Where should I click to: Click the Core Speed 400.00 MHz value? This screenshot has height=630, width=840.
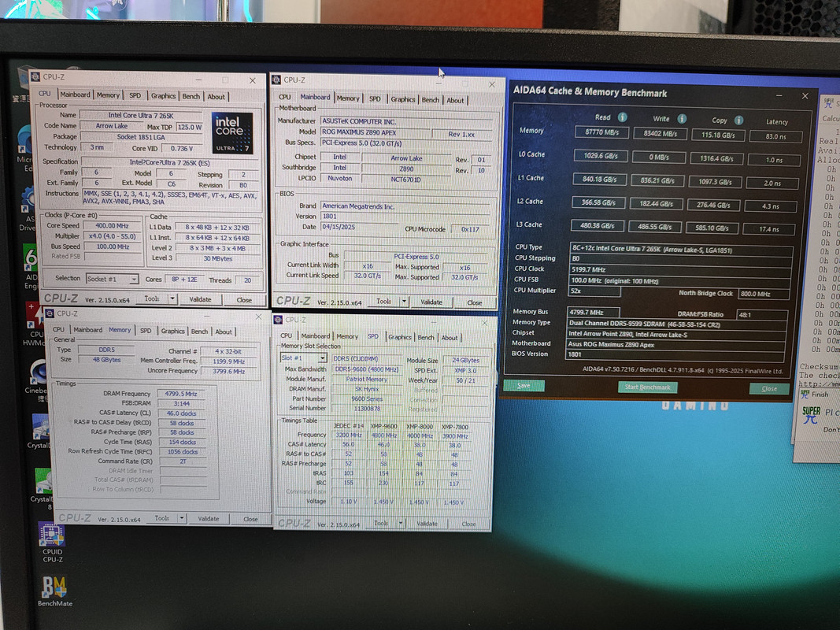point(112,226)
